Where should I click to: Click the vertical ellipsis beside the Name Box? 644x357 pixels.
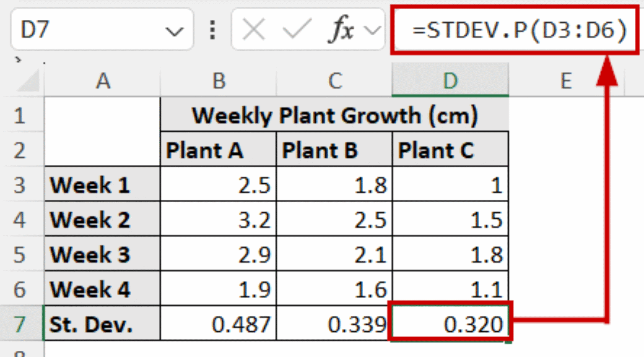(213, 29)
